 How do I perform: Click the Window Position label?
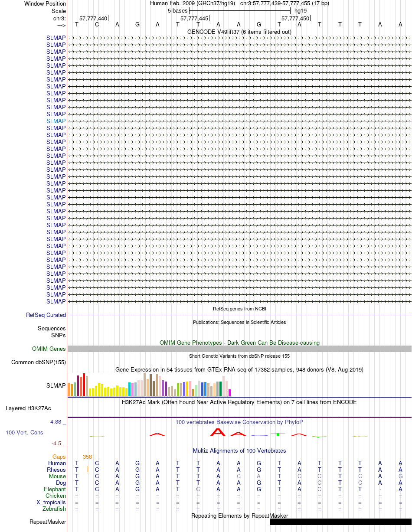(x=45, y=3)
